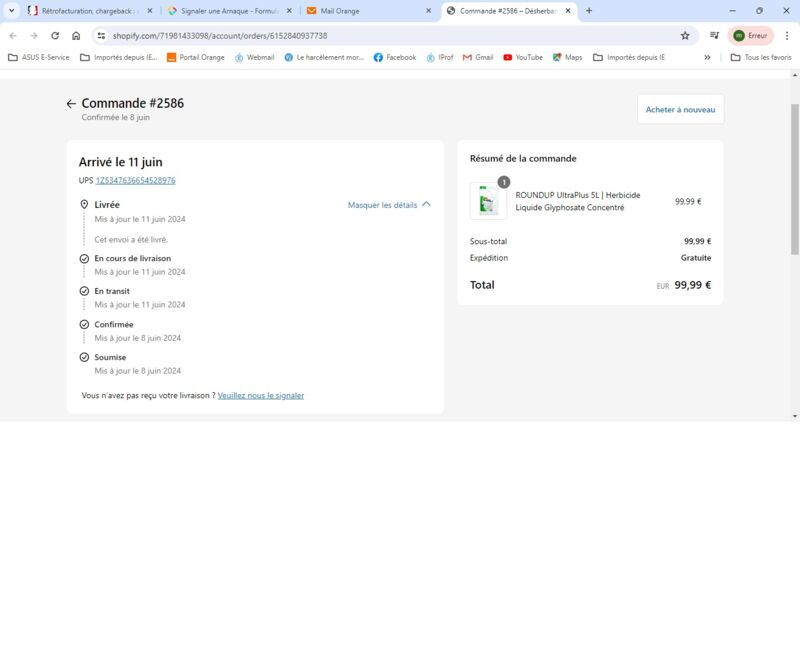800x664 pixels.
Task: Switch to the Signaler une Arnaque tab
Action: (229, 11)
